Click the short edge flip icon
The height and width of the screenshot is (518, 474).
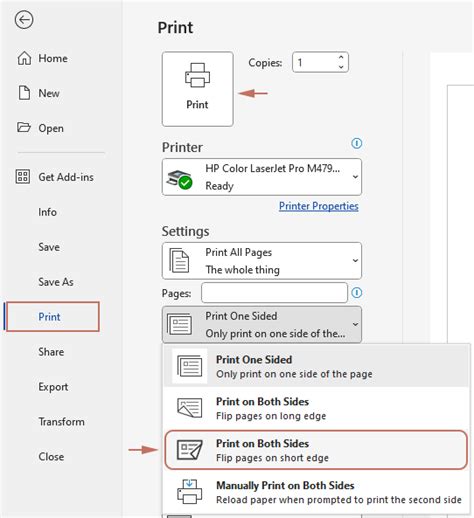pos(189,450)
